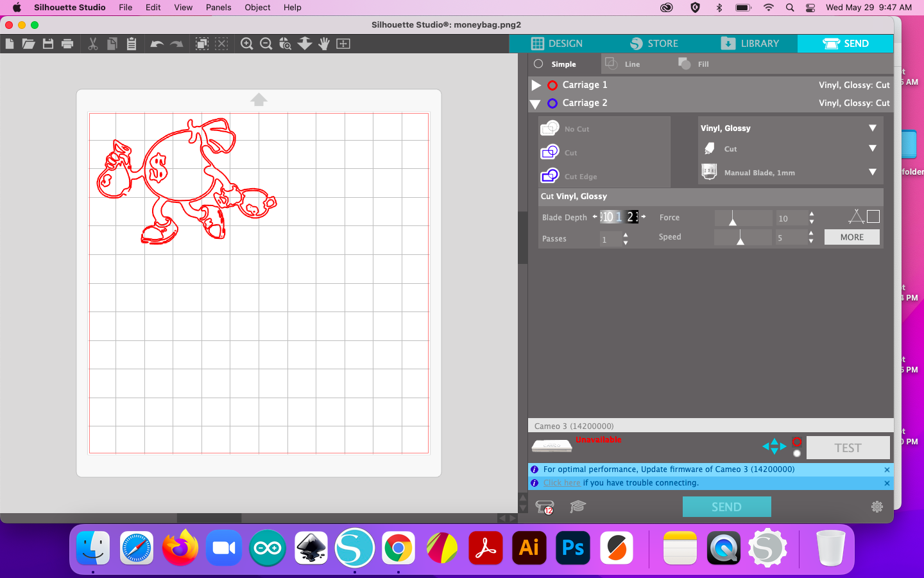Dismiss the trouble connecting notification
This screenshot has width=924, height=578.
pos(887,483)
